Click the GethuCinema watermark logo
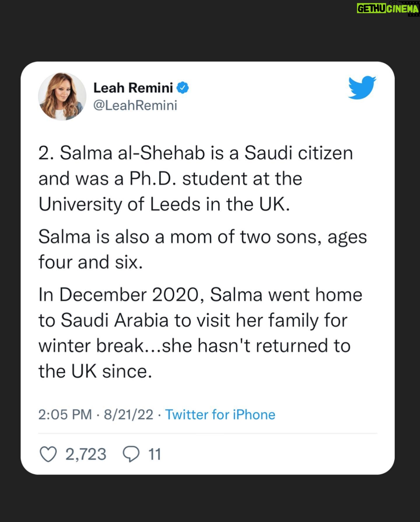The image size is (420, 522). pos(388,9)
